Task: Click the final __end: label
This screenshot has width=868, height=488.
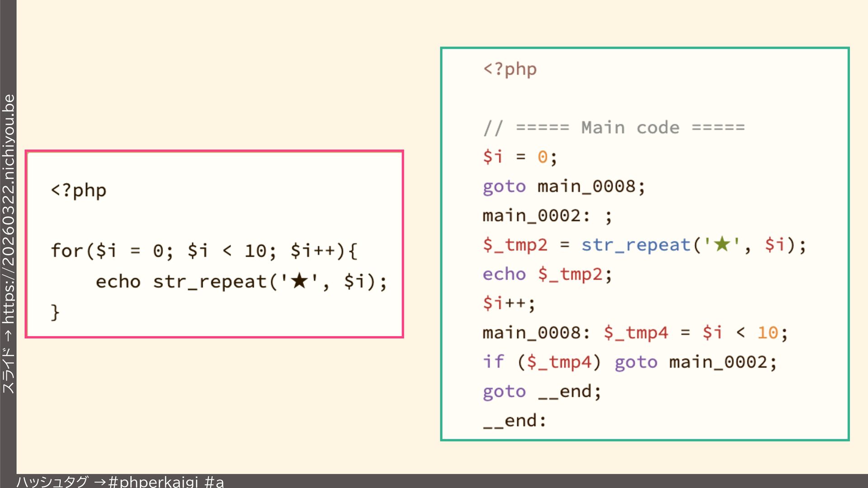Action: click(x=514, y=421)
